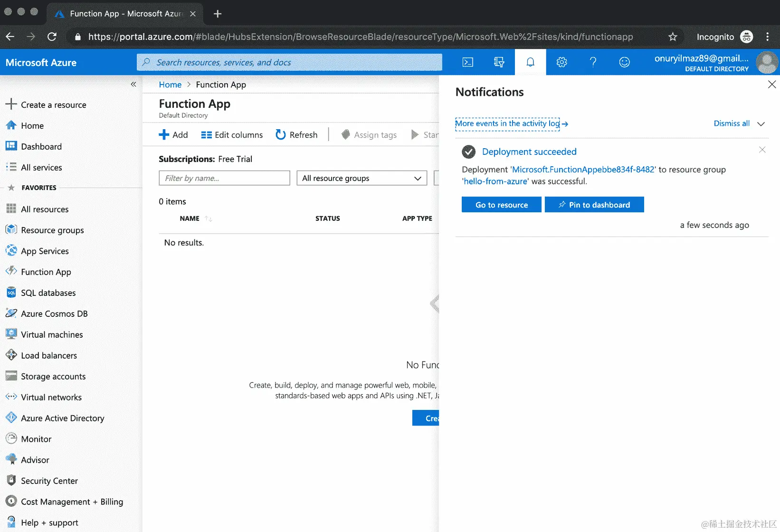The height and width of the screenshot is (532, 780).
Task: Click Add in Function App toolbar
Action: [173, 135]
